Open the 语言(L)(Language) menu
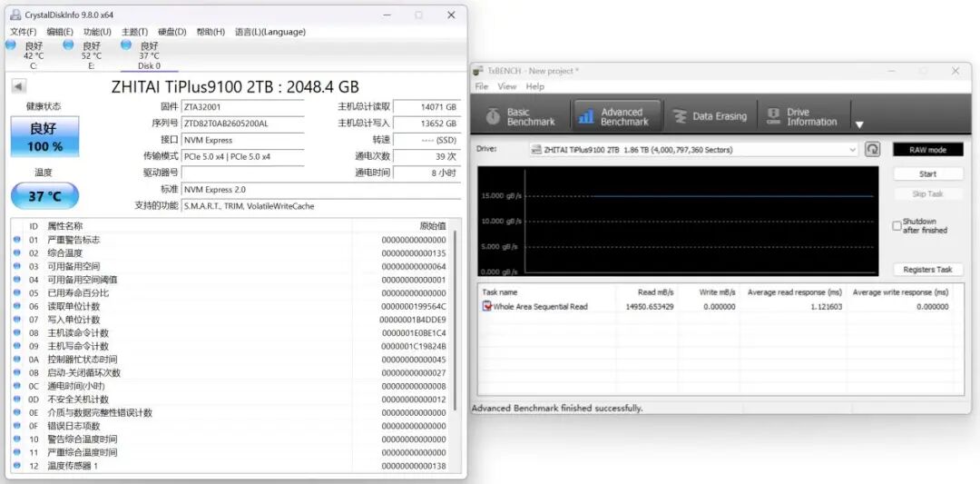This screenshot has width=980, height=484. pyautogui.click(x=270, y=32)
